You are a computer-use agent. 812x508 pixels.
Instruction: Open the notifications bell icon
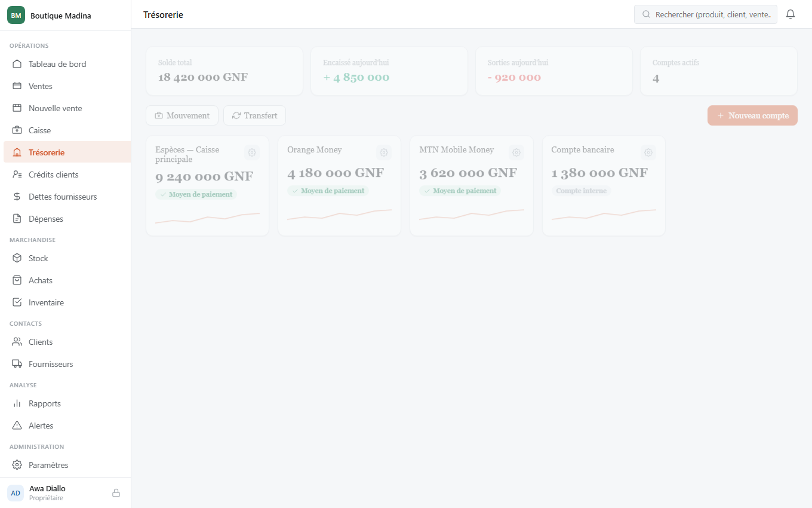coord(791,14)
